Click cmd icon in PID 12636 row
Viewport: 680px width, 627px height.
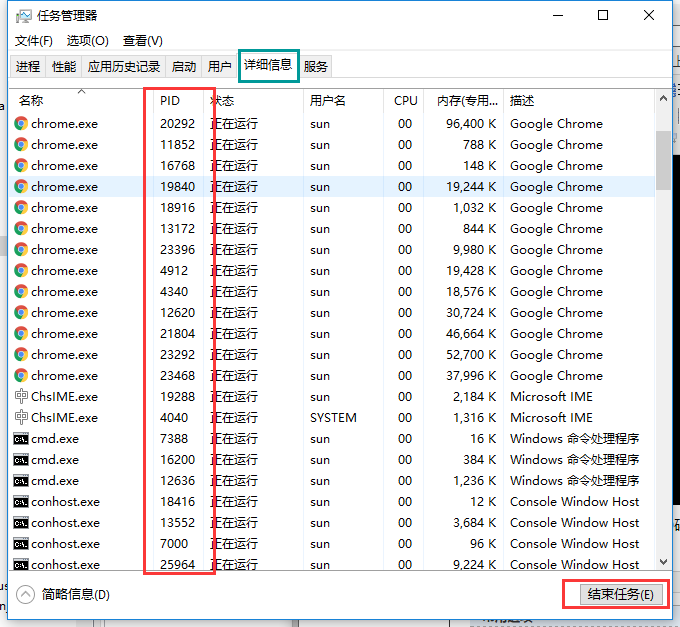[x=21, y=481]
